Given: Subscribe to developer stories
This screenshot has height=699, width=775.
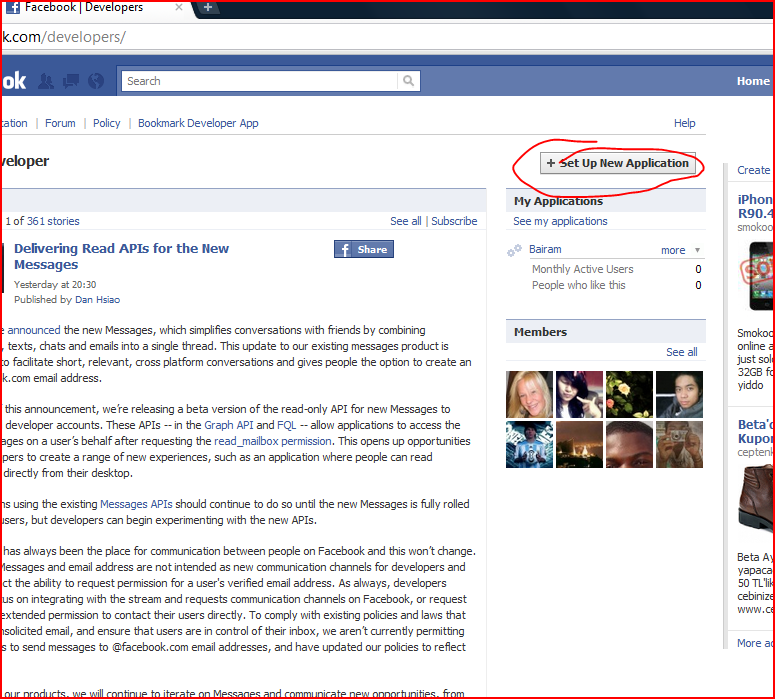Looking at the screenshot, I should point(454,221).
